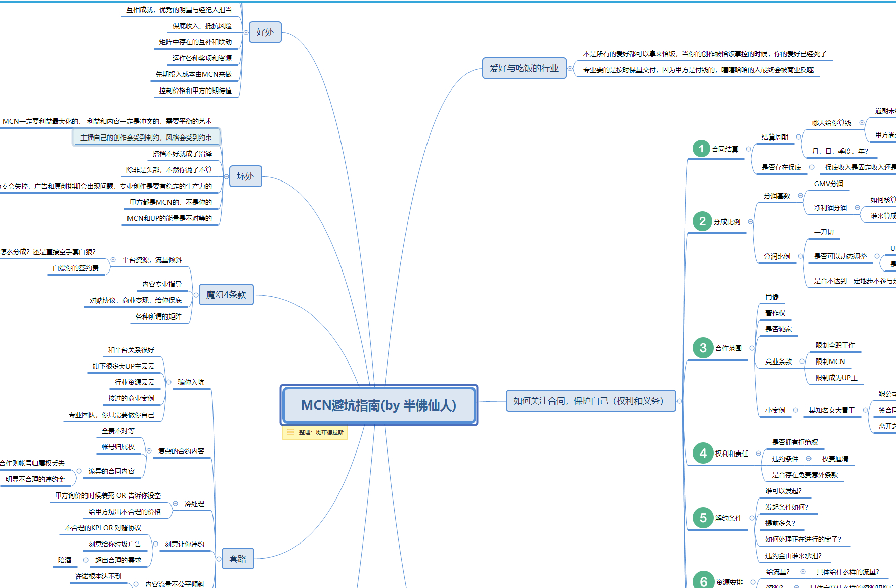896x588 pixels.
Task: Select the 竞业条款 subtopic
Action: click(778, 361)
